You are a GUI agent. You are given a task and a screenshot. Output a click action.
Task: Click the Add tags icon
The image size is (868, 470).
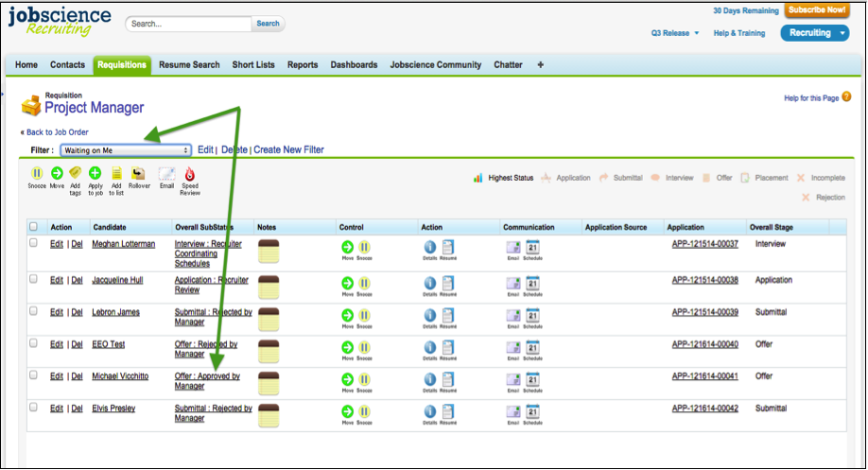click(x=76, y=173)
